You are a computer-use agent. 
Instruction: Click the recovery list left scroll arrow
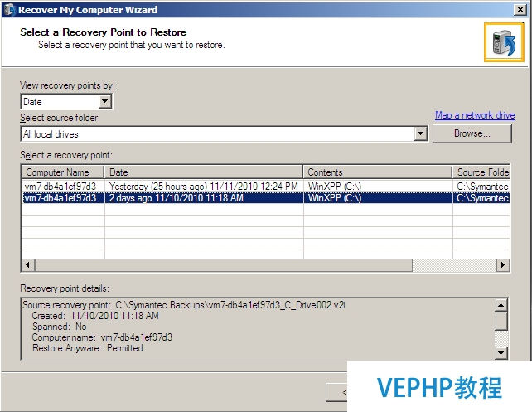tap(28, 265)
